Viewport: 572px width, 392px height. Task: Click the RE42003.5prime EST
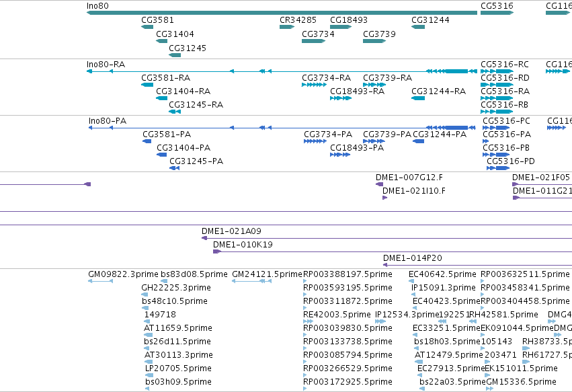(308, 321)
